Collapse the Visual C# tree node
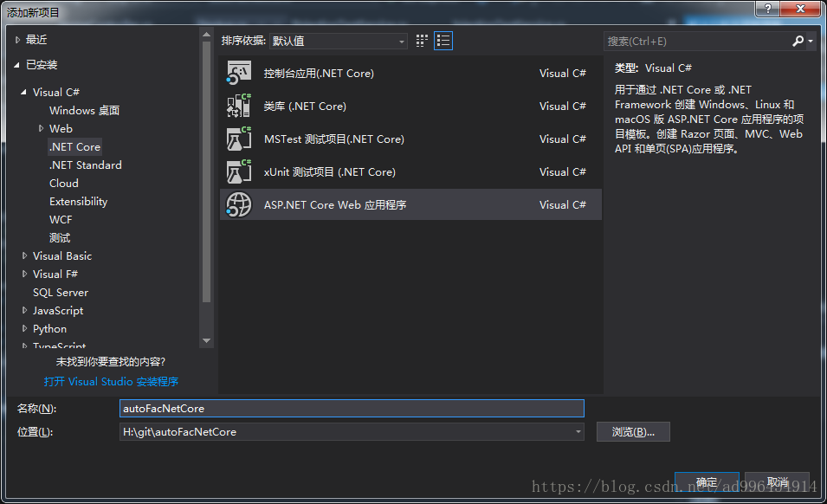Screen dimensions: 827x504 [x=23, y=92]
